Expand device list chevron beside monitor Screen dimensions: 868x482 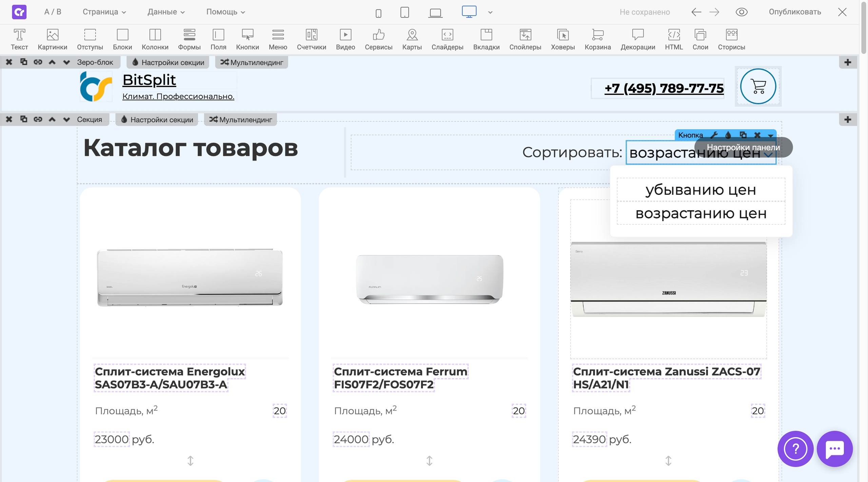[490, 13]
